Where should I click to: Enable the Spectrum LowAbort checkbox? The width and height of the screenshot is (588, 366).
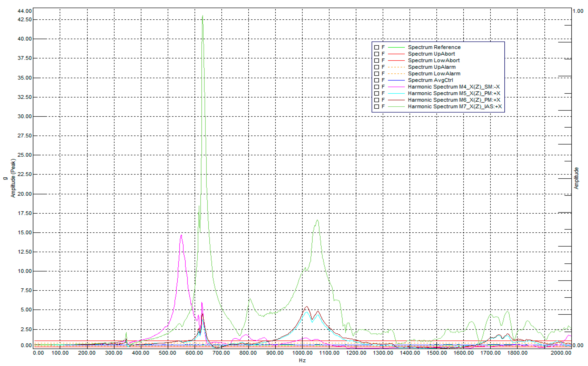(376, 60)
